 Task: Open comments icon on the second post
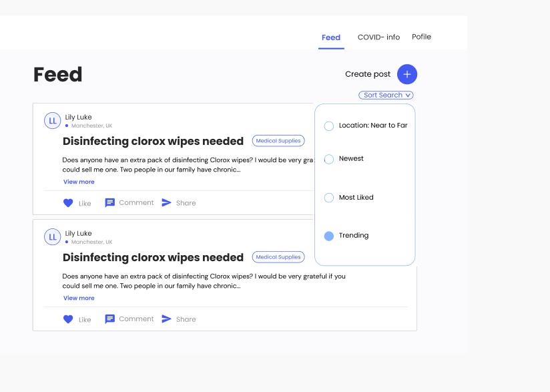[109, 319]
